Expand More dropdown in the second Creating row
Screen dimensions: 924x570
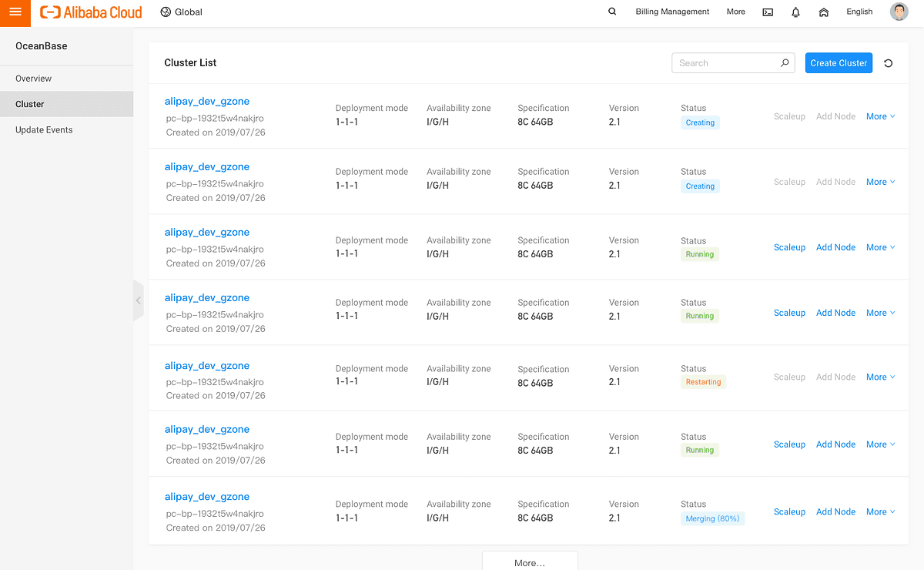881,183
